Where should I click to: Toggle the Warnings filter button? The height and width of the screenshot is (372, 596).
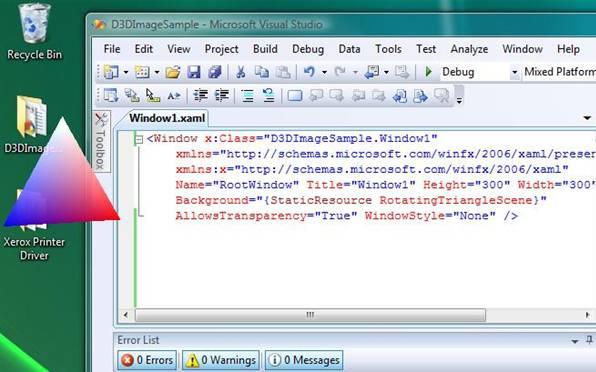pos(221,360)
